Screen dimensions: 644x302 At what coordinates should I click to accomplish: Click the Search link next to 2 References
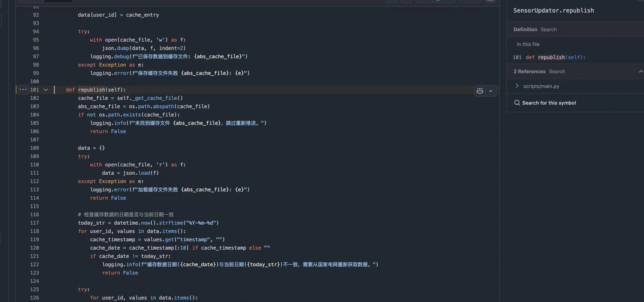pos(557,72)
